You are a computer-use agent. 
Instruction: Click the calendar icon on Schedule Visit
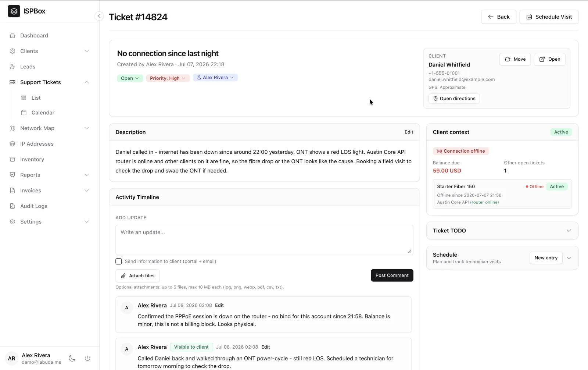529,17
